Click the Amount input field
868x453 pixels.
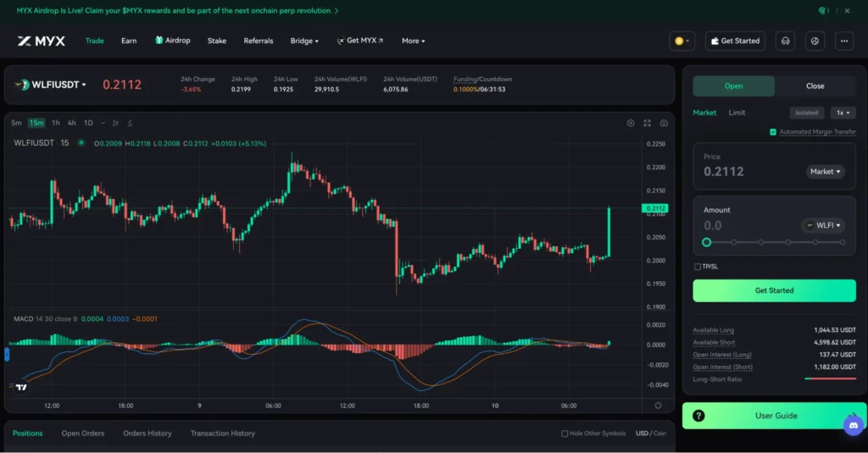pos(746,226)
